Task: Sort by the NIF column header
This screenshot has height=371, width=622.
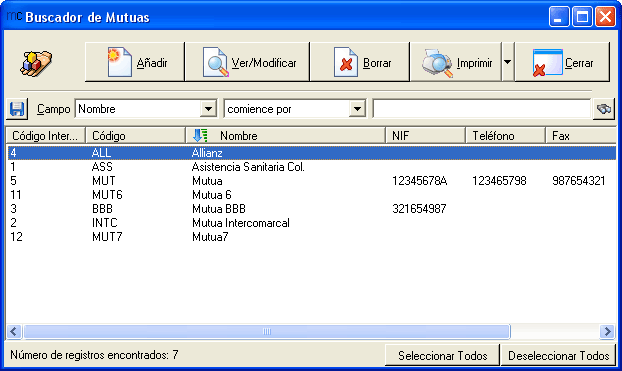Action: (x=425, y=136)
